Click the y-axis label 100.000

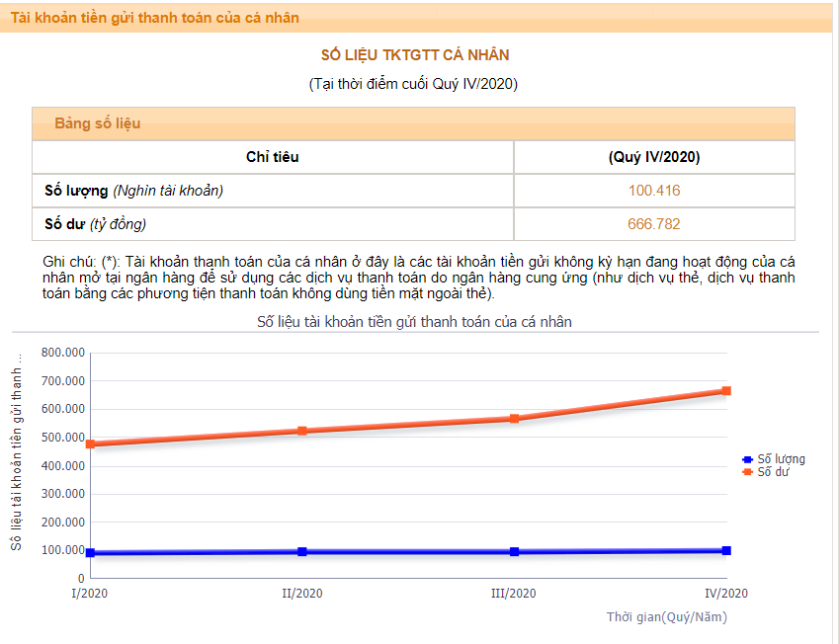point(63,550)
